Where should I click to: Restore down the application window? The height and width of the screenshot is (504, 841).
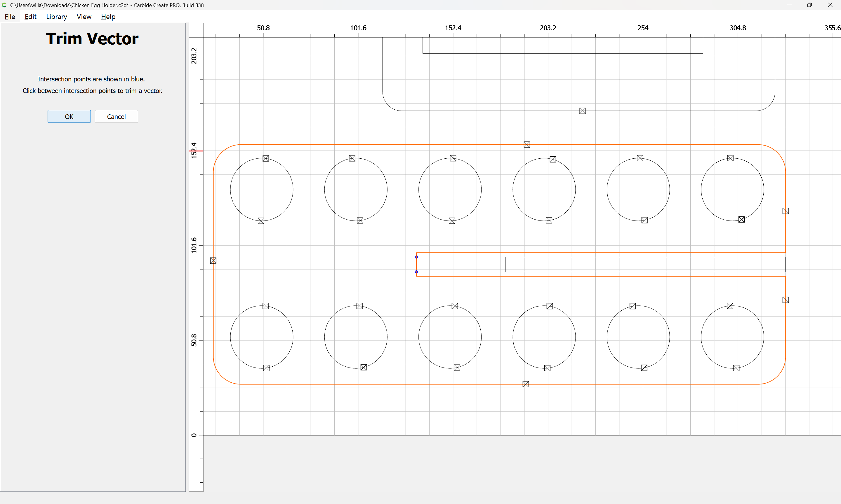click(809, 5)
